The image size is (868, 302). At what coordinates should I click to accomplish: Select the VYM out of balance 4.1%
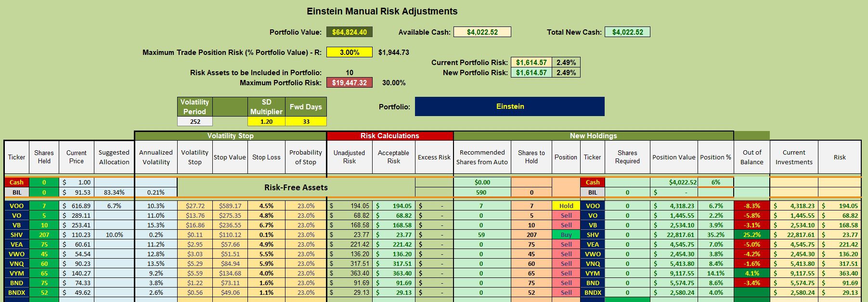[x=752, y=273]
